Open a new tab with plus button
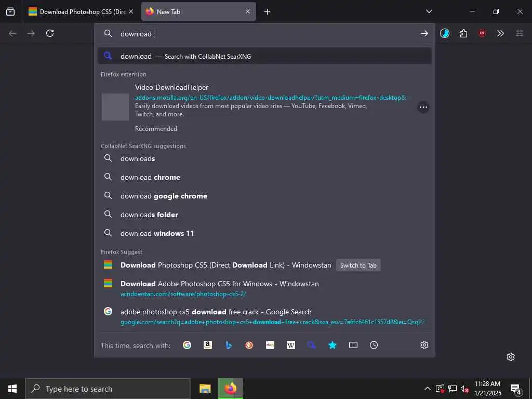Viewport: 532px width, 399px height. 268,12
